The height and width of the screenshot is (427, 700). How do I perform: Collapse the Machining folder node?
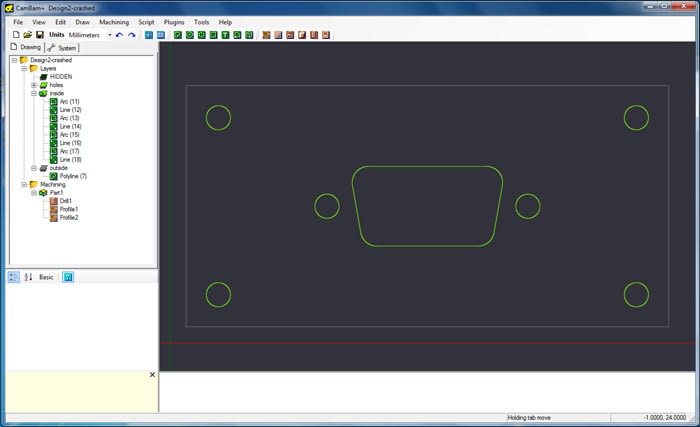click(x=24, y=184)
